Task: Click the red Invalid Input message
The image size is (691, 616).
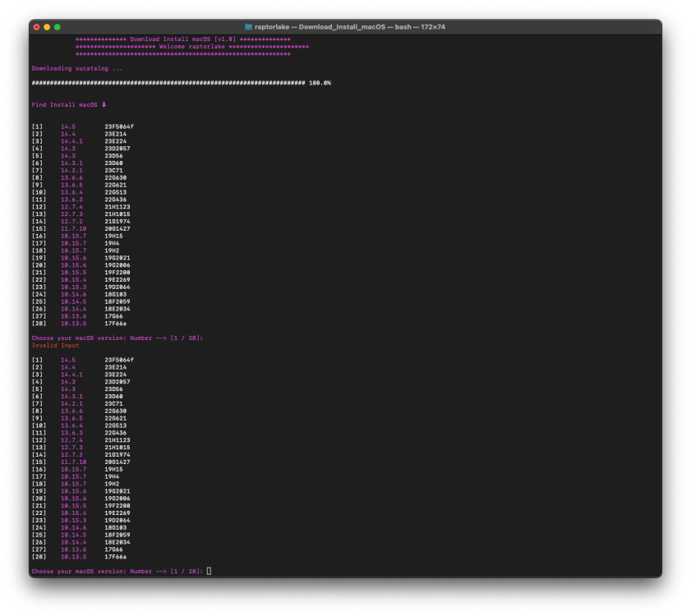Action: pyautogui.click(x=55, y=346)
